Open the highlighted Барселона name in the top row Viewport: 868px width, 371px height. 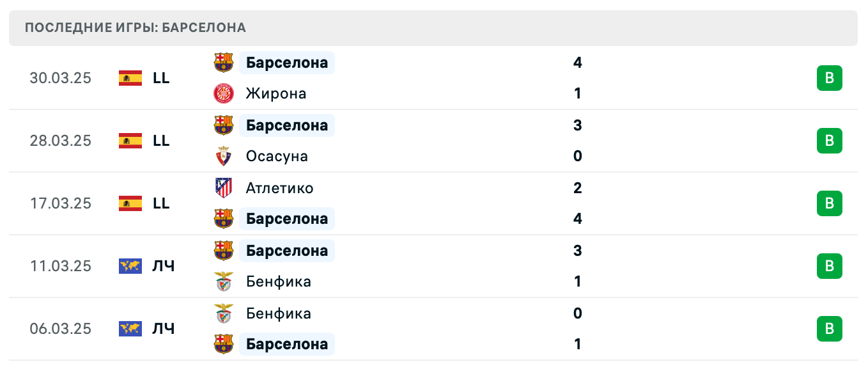pyautogui.click(x=287, y=62)
